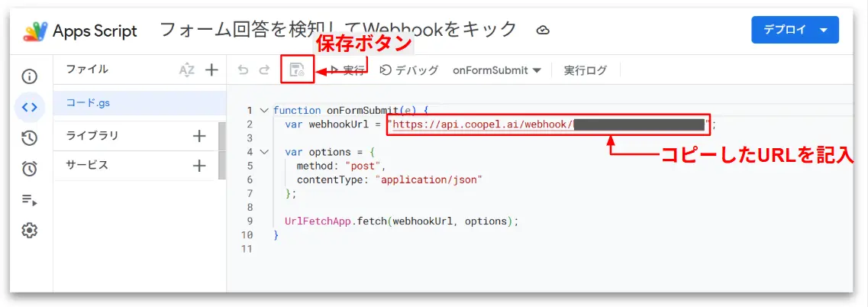Screen dimensions: 868x307
Task: Open Project Settings gear icon
Action: (x=29, y=230)
